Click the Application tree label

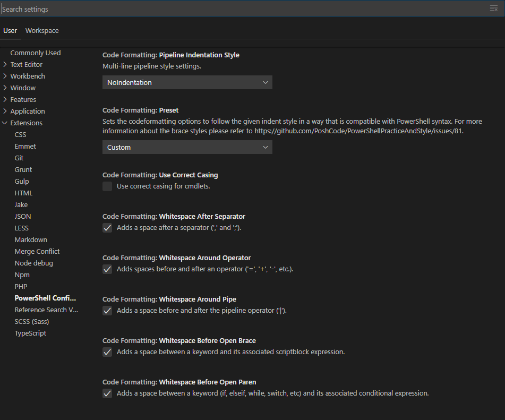click(x=28, y=111)
